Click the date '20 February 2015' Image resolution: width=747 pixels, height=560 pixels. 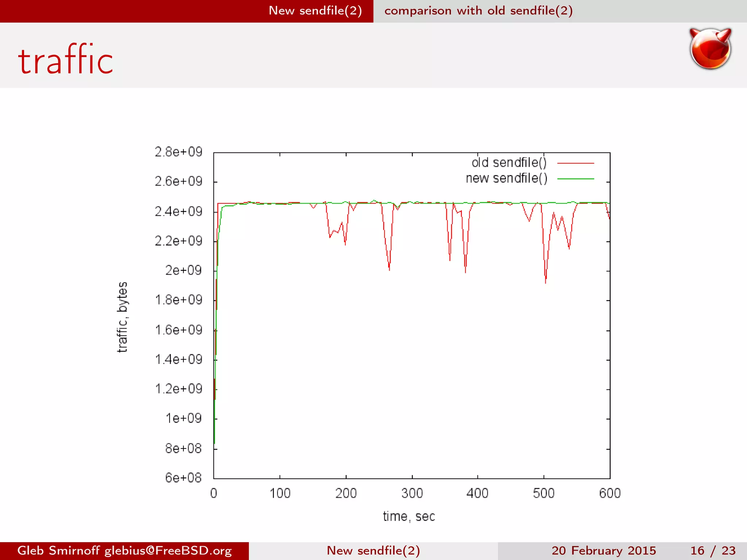click(x=604, y=551)
